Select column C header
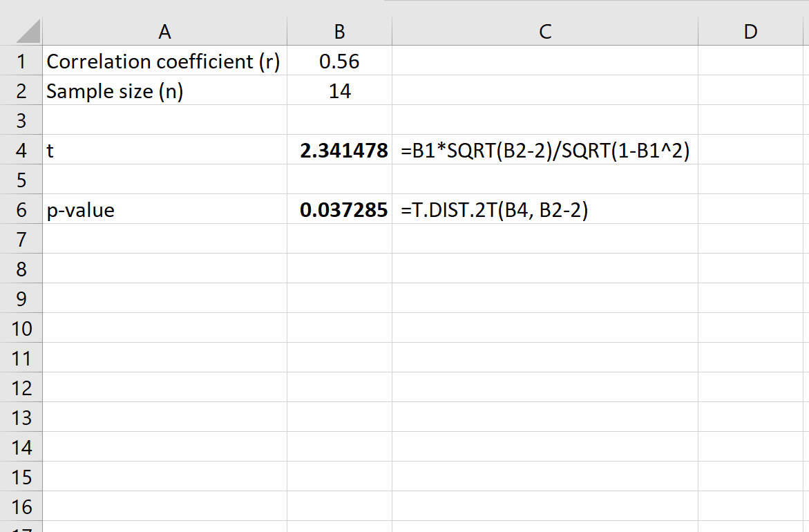Screen dimensions: 809x532 [x=545, y=30]
